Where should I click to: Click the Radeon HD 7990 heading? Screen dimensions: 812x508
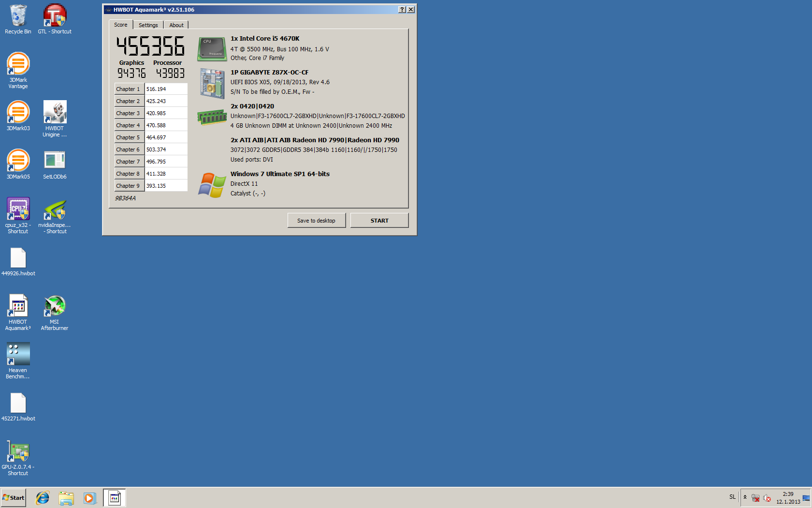pos(315,140)
